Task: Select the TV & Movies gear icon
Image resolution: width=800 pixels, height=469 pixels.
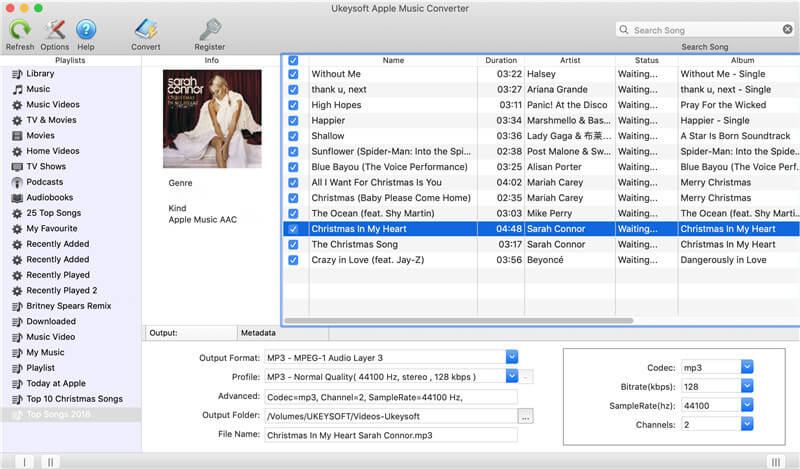Action: (x=17, y=120)
